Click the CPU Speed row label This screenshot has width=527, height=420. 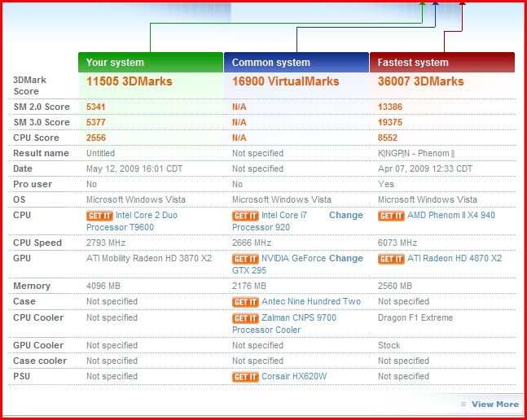coord(37,243)
